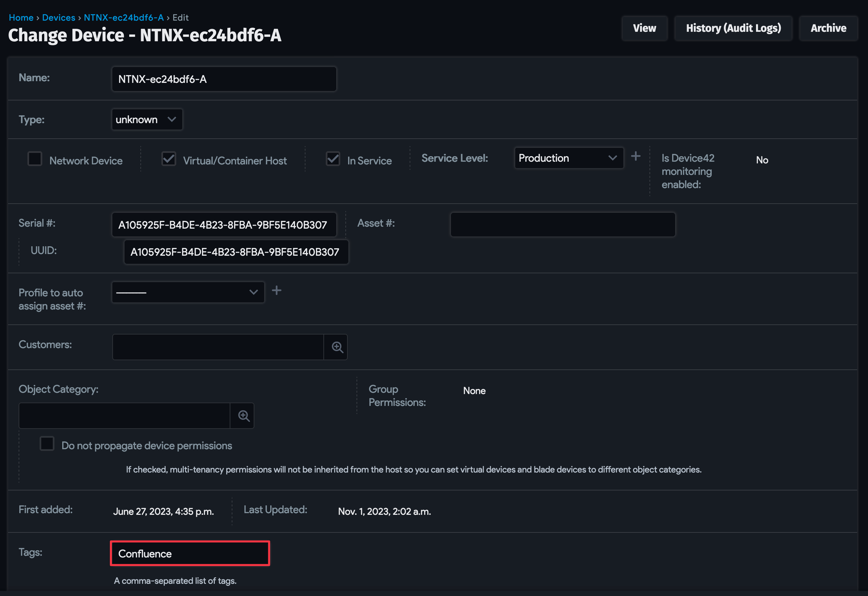Click into the Tags field containing Confluence
This screenshot has height=596, width=868.
pos(190,553)
